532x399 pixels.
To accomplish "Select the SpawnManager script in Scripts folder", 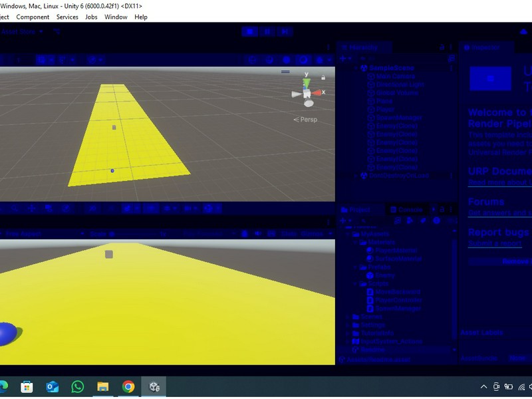I will 399,309.
